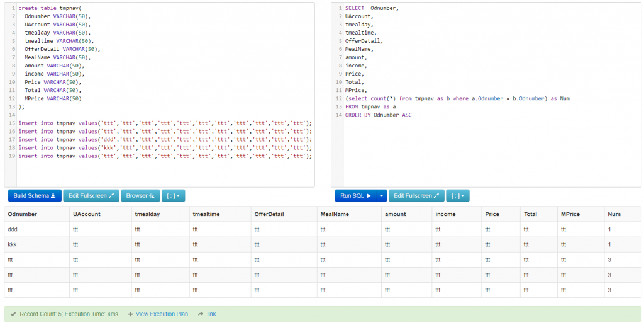Expand schema panel query terminator dropdown
This screenshot has width=644, height=325.
point(174,196)
